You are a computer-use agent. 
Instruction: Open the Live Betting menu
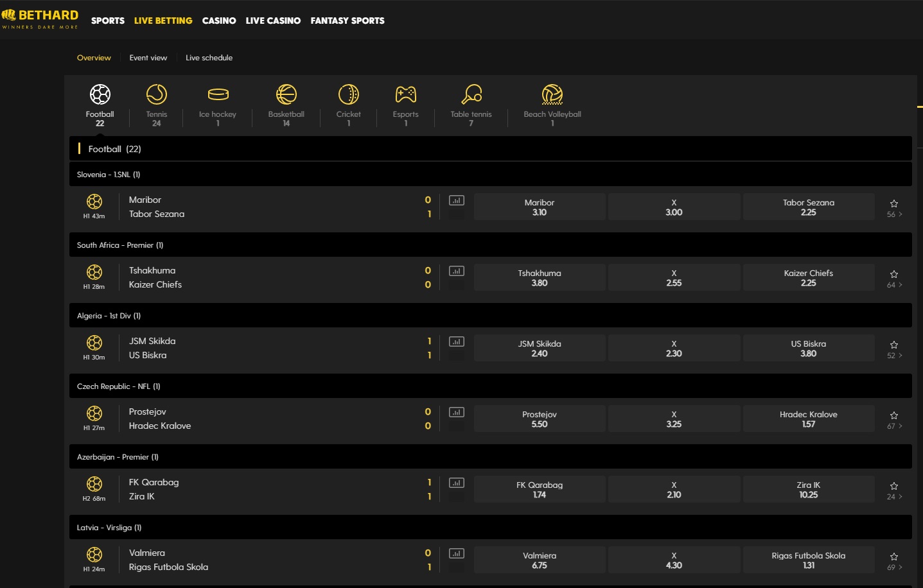163,21
